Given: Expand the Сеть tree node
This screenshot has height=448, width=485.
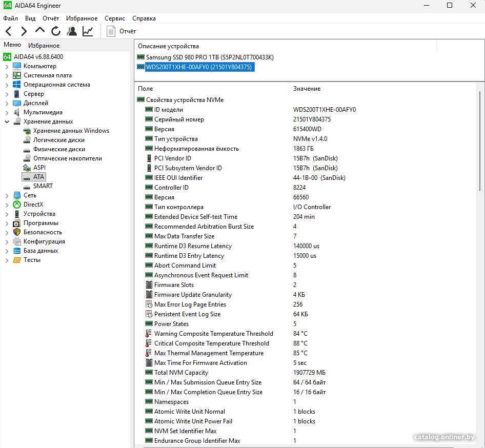Looking at the screenshot, I should (7, 196).
